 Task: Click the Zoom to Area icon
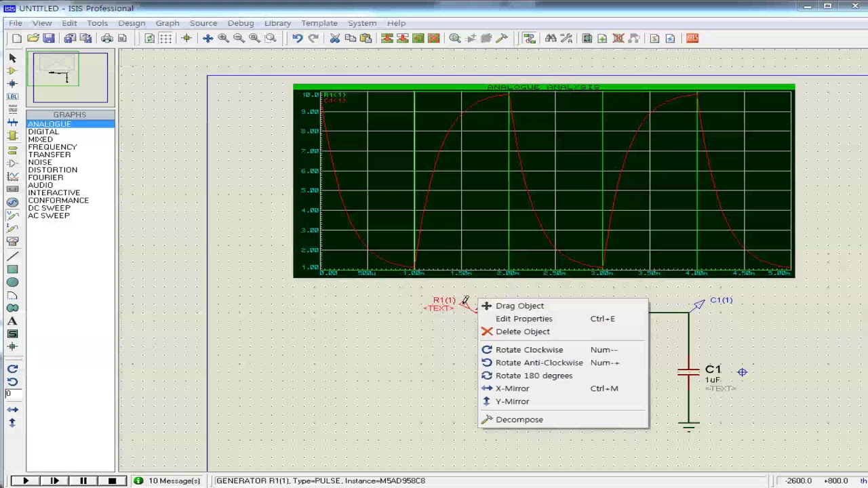pyautogui.click(x=270, y=39)
